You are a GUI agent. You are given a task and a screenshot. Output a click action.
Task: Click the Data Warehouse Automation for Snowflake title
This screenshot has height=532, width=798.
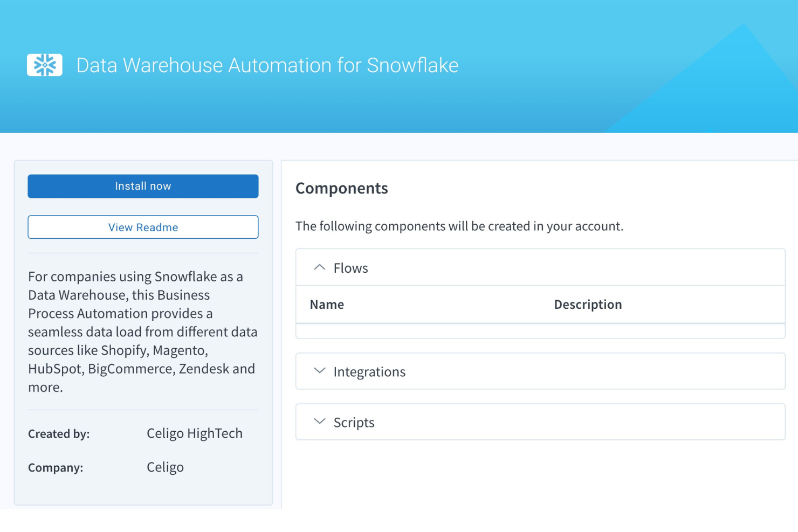267,65
